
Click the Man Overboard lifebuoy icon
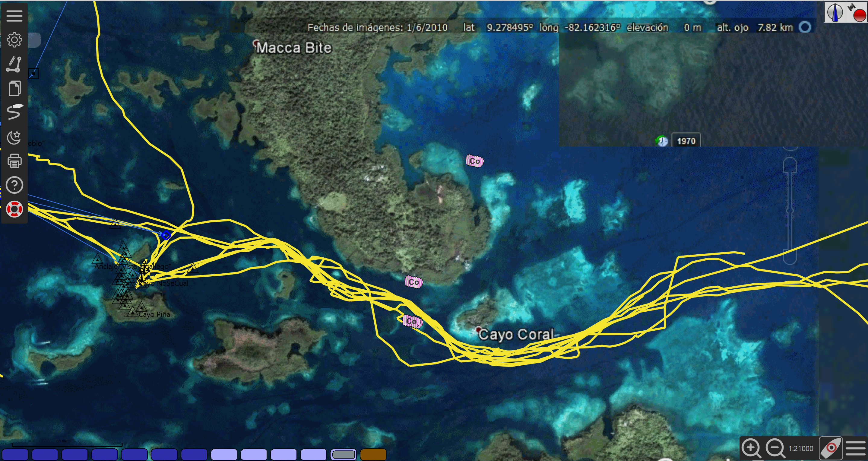(x=14, y=209)
